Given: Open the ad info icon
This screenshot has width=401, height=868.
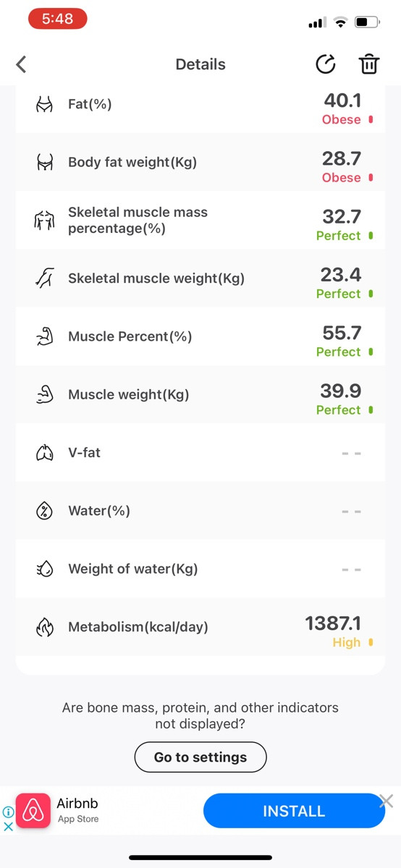Looking at the screenshot, I should coord(8,812).
